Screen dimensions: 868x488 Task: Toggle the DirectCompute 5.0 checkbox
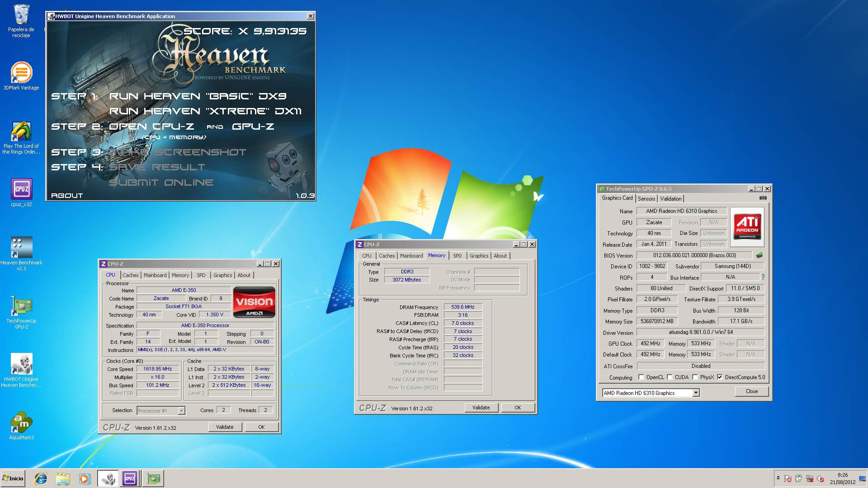pyautogui.click(x=720, y=377)
